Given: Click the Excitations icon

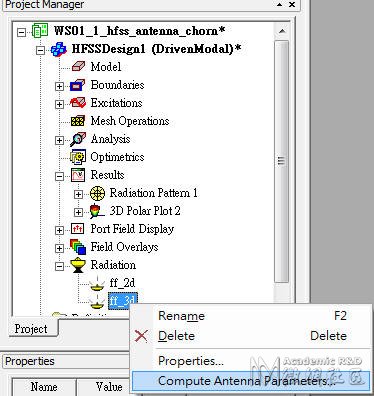Looking at the screenshot, I should [x=78, y=103].
